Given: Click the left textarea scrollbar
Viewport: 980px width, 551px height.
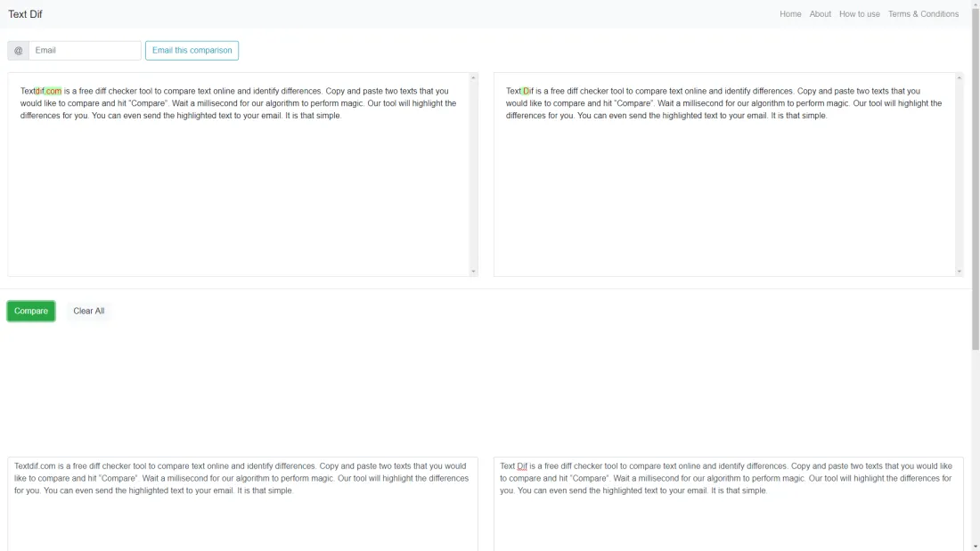Looking at the screenshot, I should click(x=474, y=174).
